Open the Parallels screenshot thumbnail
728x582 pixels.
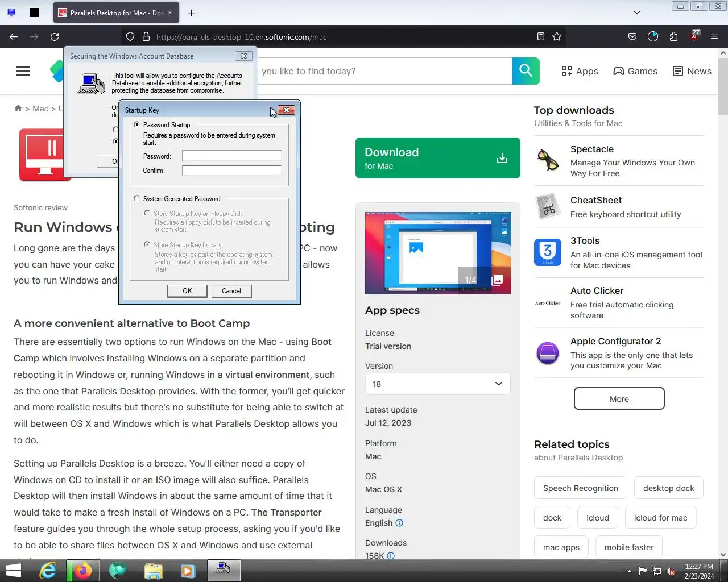[x=438, y=253]
